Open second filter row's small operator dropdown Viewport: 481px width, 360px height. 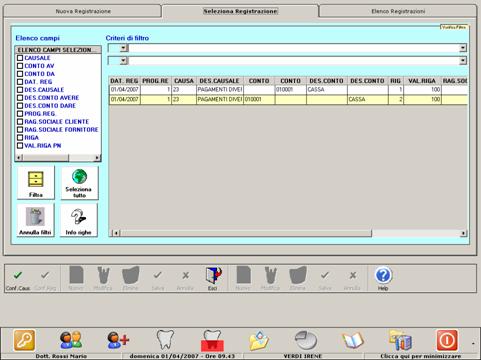124,61
